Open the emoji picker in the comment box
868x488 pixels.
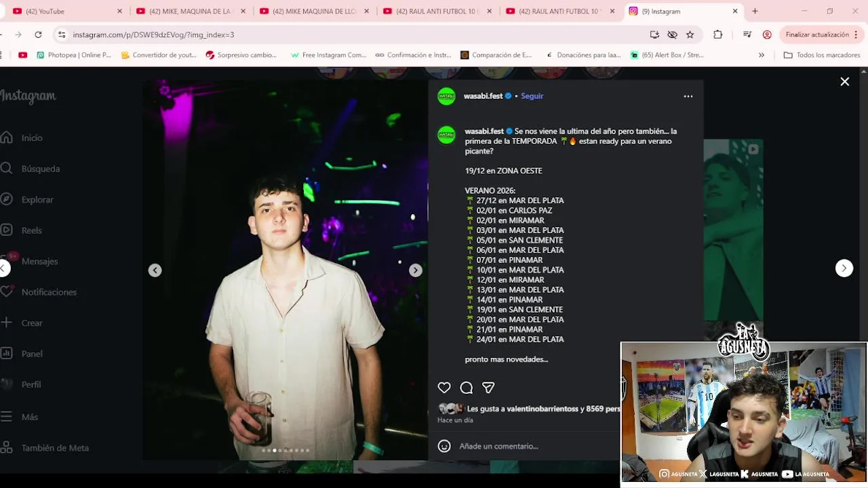(x=444, y=446)
